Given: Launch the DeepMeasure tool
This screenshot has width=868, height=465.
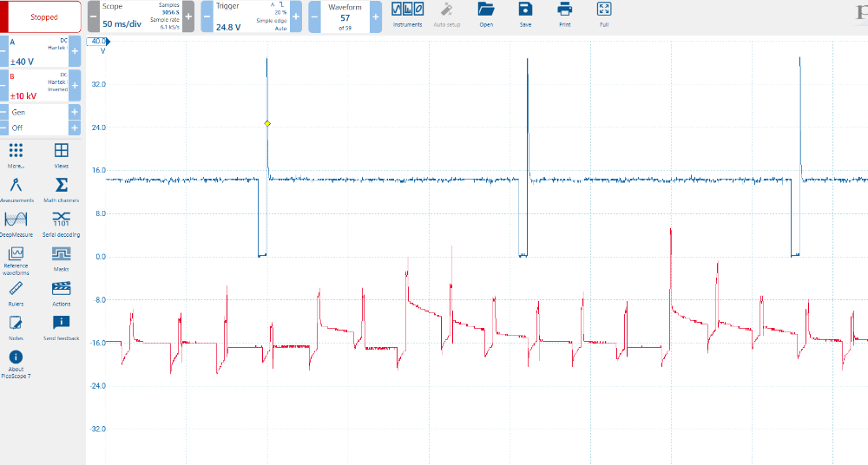Looking at the screenshot, I should coord(16,223).
